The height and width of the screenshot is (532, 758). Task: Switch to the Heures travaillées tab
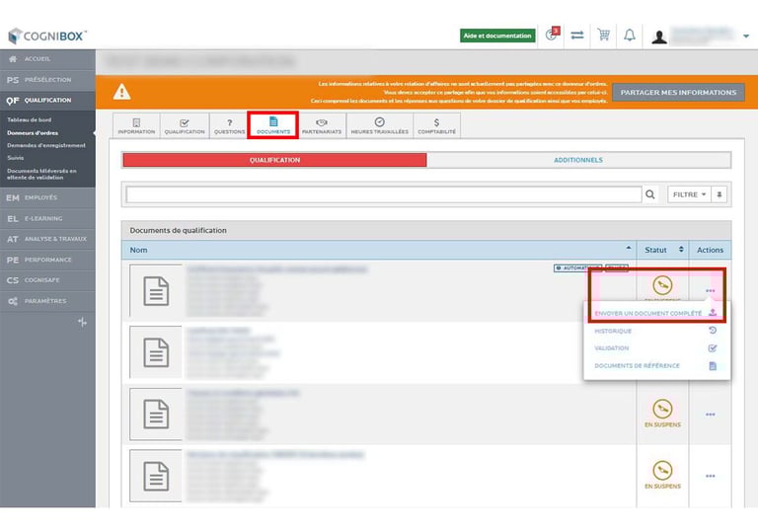tap(379, 125)
